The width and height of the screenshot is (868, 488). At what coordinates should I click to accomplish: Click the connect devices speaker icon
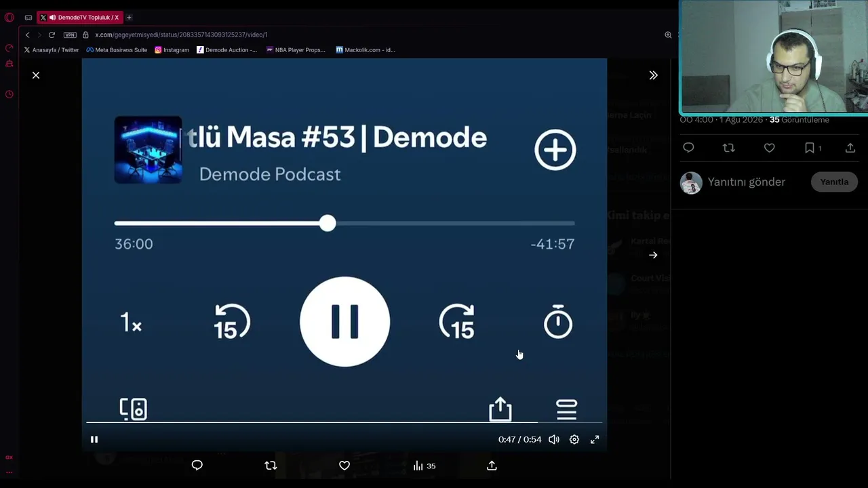tap(133, 409)
